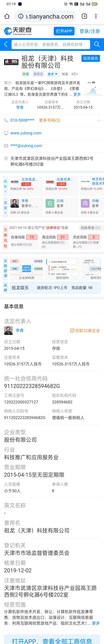Screen dimensions: 104x644
Task: Open the browser tab switcher icon
Action: pos(84,16)
